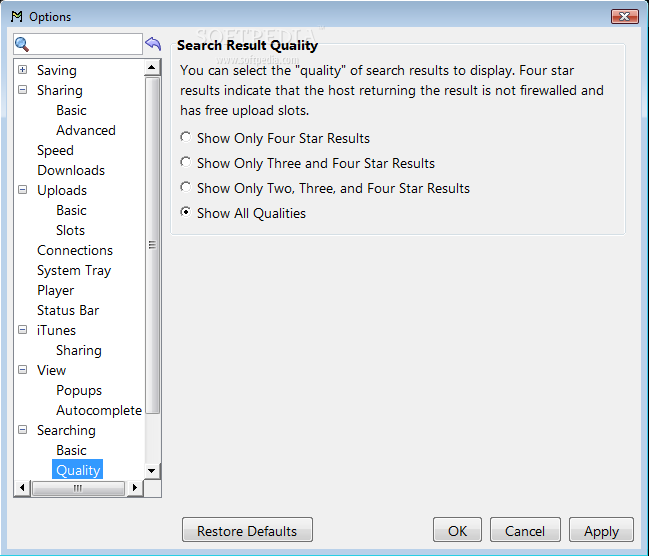Viewport: 649px width, 556px height.
Task: Close the Options dialog window
Action: pos(625,17)
